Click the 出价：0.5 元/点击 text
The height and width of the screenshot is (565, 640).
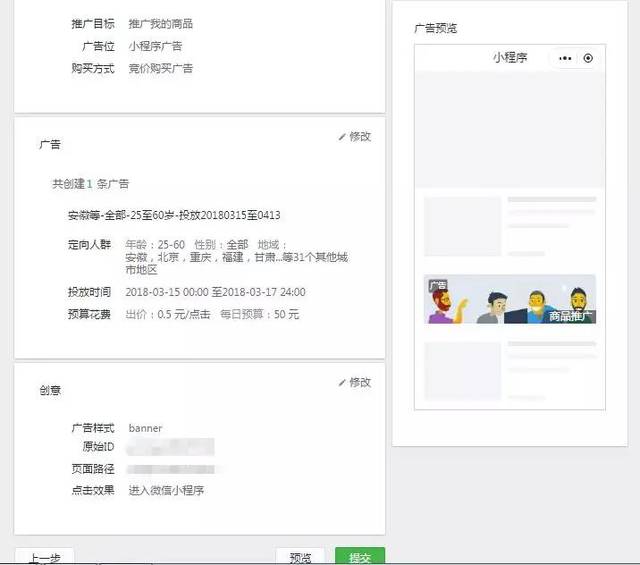[168, 314]
